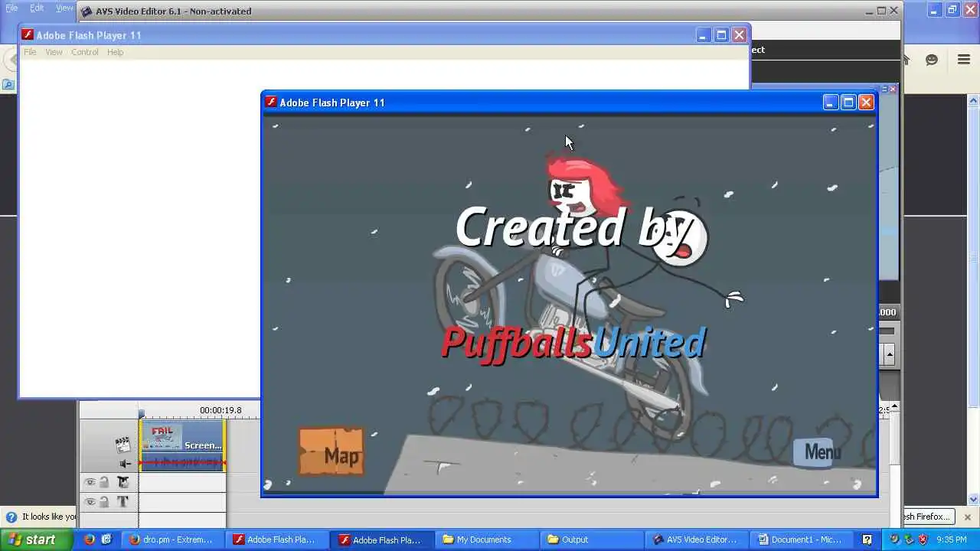
Task: Click AVS panel up-arrow stepper button
Action: tap(889, 354)
